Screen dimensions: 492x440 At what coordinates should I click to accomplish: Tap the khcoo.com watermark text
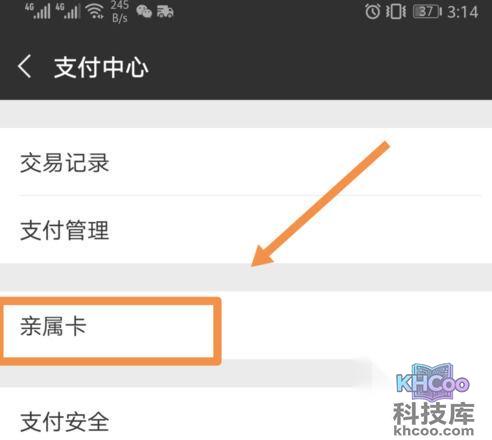tap(433, 430)
